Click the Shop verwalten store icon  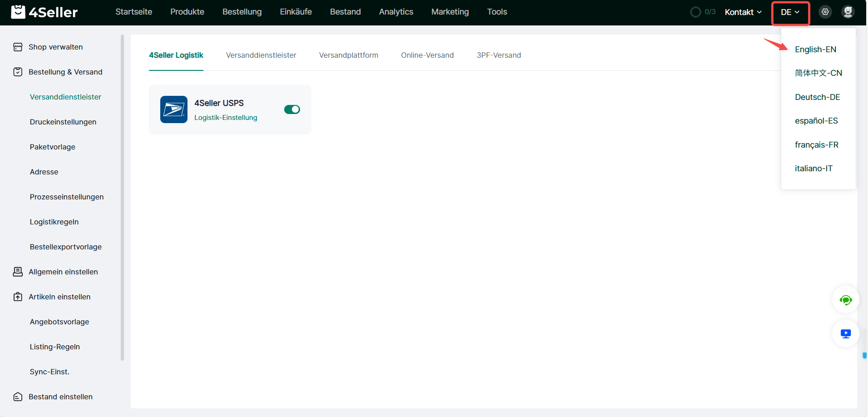(18, 47)
